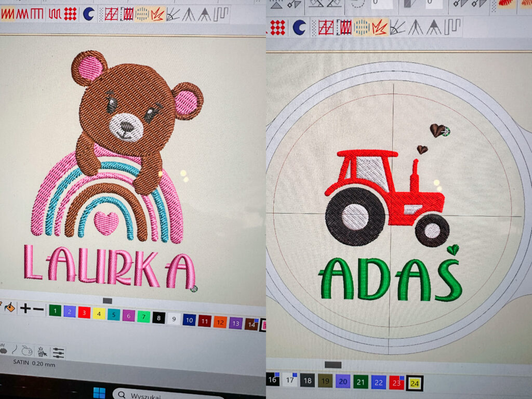The width and height of the screenshot is (532, 399).
Task: Select green color swatch number 1
Action: point(55,311)
